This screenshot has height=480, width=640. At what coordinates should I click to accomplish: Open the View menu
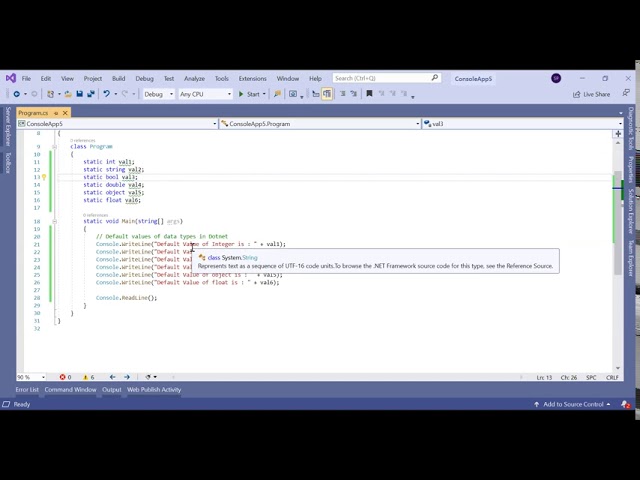tap(67, 78)
